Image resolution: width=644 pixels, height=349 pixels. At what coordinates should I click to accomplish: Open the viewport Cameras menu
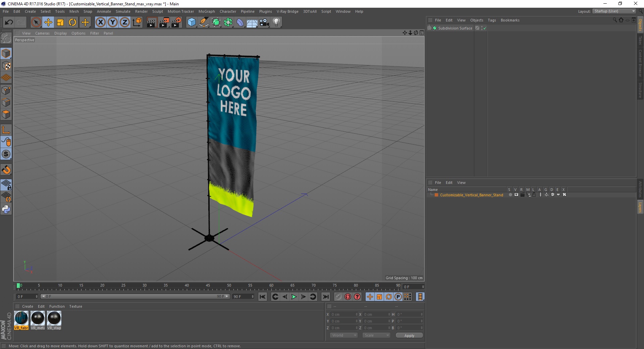(42, 33)
